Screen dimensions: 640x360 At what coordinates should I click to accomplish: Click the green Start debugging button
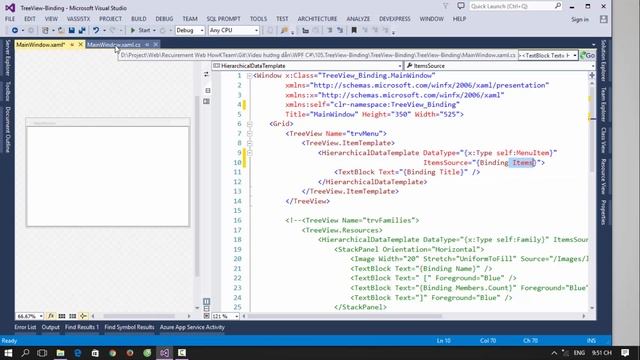tap(140, 30)
